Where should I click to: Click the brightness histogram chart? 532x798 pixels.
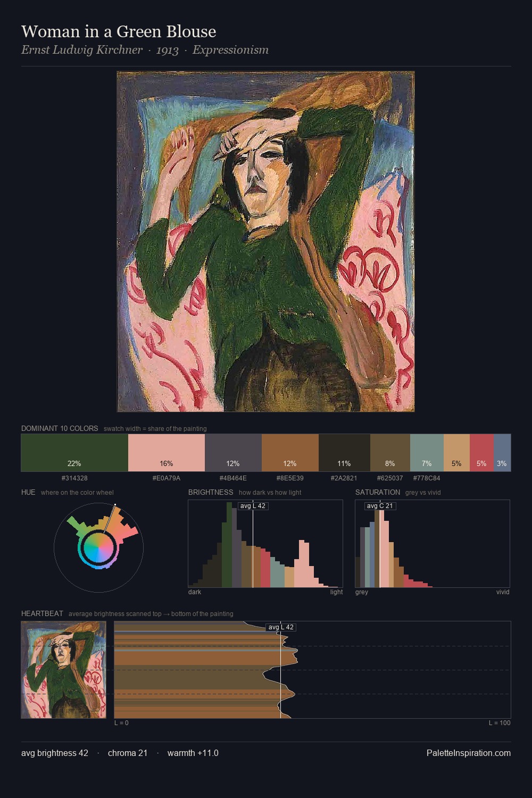pos(265,544)
